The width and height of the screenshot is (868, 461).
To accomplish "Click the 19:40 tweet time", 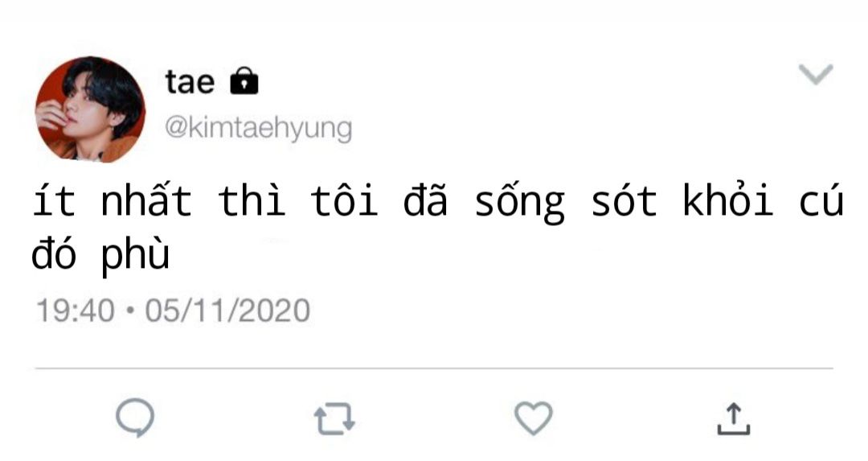I will tap(76, 311).
